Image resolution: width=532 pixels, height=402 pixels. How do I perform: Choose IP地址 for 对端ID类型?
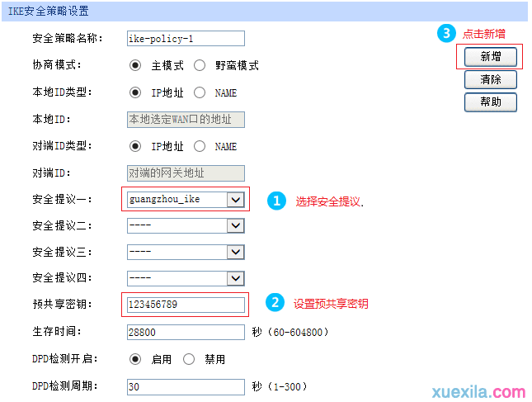tap(135, 146)
